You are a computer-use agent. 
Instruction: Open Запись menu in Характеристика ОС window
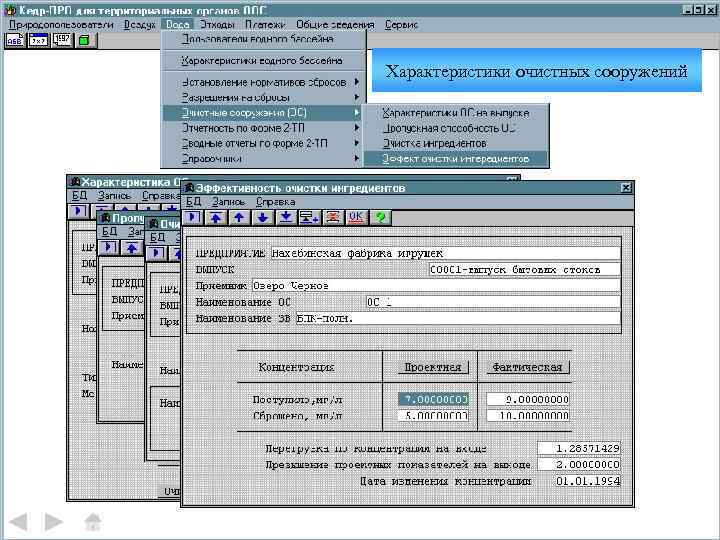click(114, 196)
